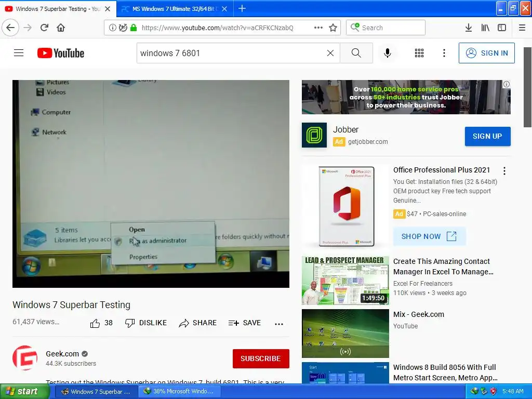Click the taskbar clock showing 5:48 AM

[x=513, y=392]
